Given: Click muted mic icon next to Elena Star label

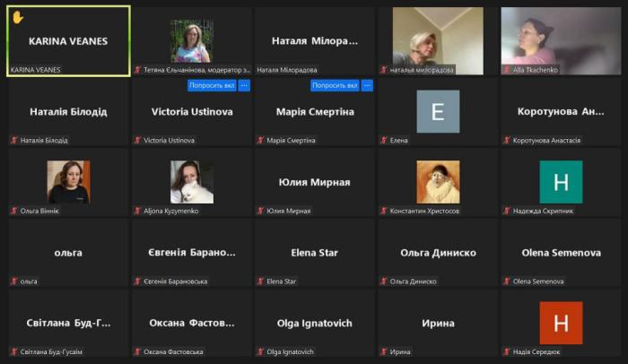Looking at the screenshot, I should (x=261, y=282).
